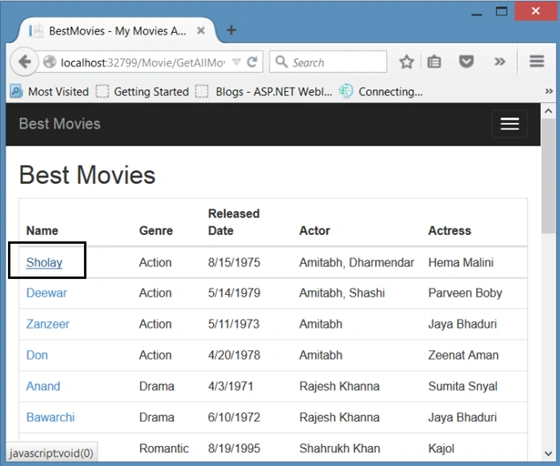
Task: Click the Pocket save icon
Action: [x=466, y=62]
